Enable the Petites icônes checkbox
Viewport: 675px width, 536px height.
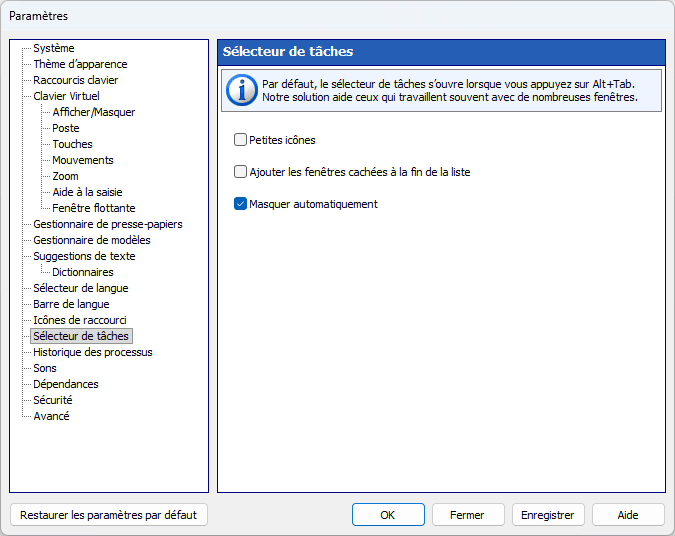[x=240, y=140]
